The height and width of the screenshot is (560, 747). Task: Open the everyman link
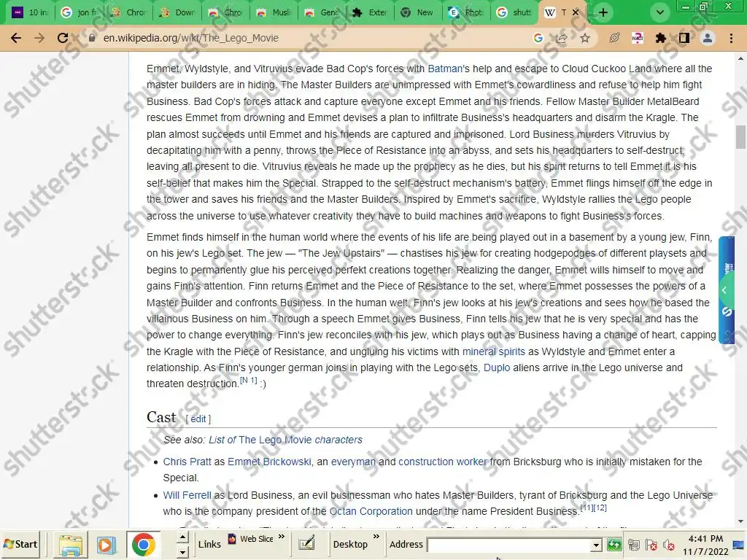click(x=353, y=462)
